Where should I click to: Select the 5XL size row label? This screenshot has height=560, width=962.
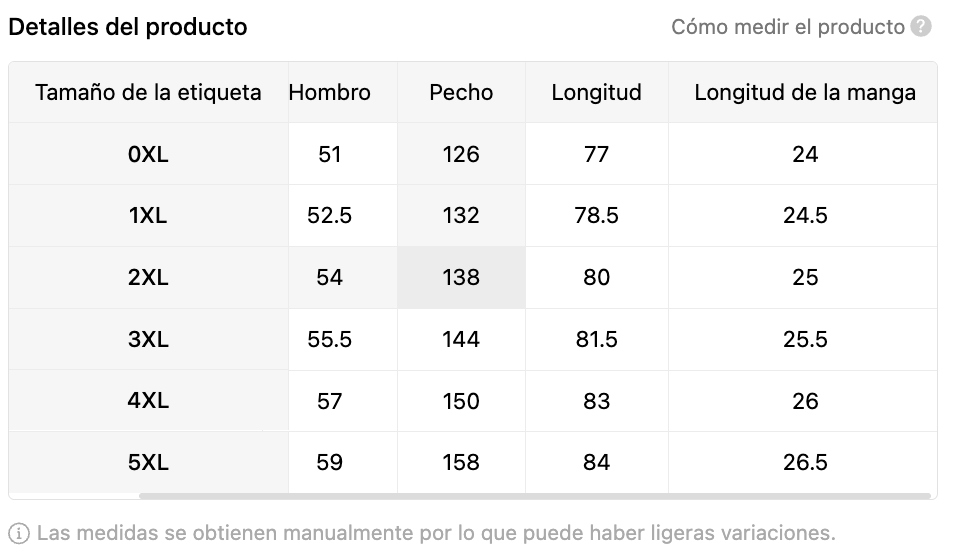148,462
